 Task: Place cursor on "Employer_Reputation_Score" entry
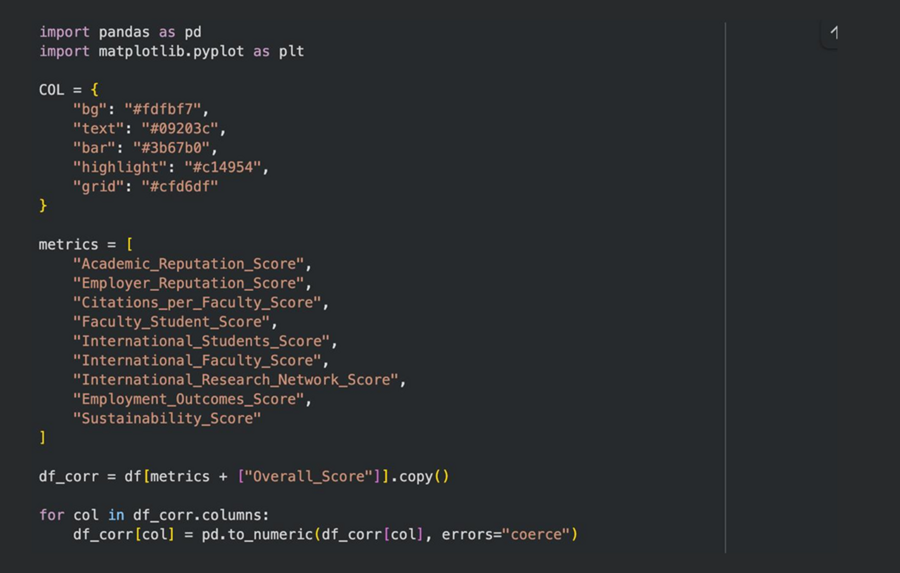189,283
